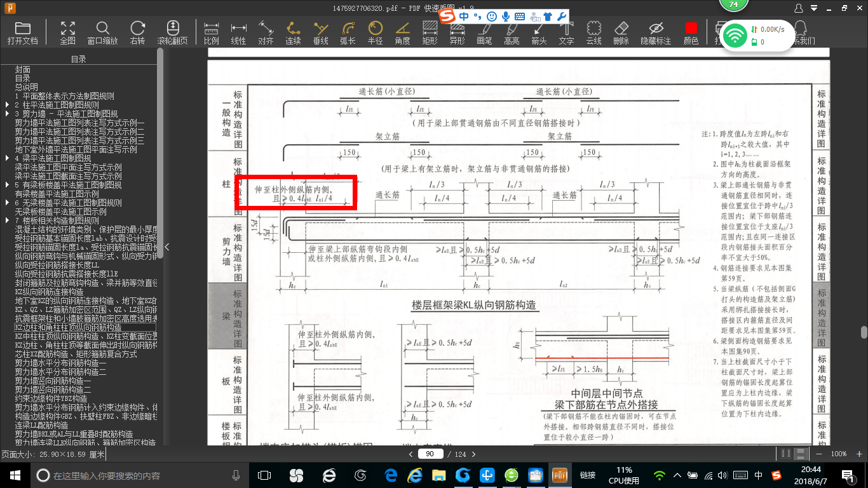Screen dimensions: 868x488
Task: Open outline entry 封面
Action: pyautogui.click(x=23, y=69)
